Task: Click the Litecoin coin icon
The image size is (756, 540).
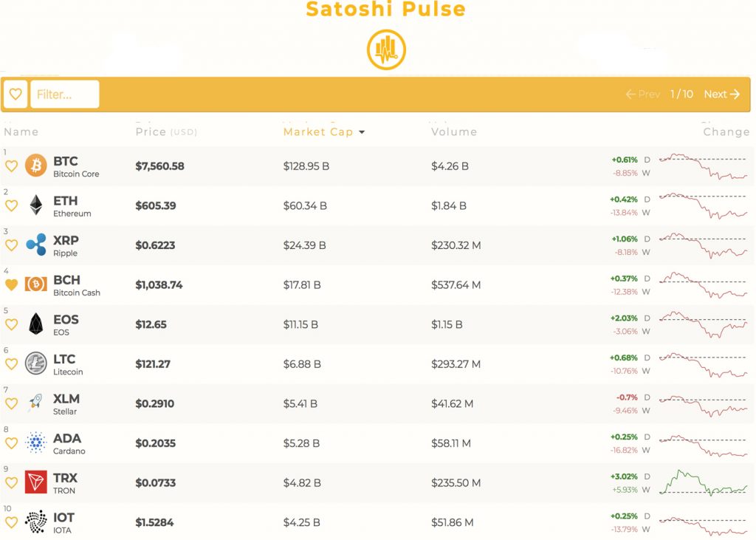Action: 35,363
